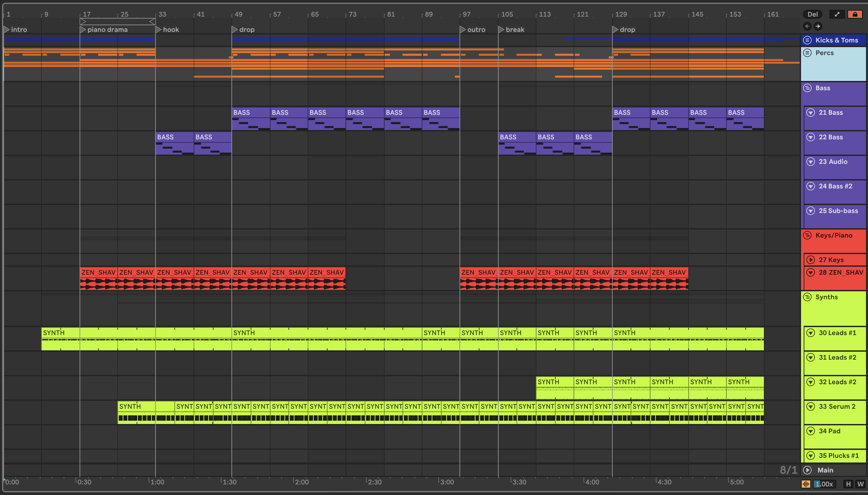Viewport: 868px width, 495px height.
Task: Collapse the 22 Bass track
Action: (811, 137)
